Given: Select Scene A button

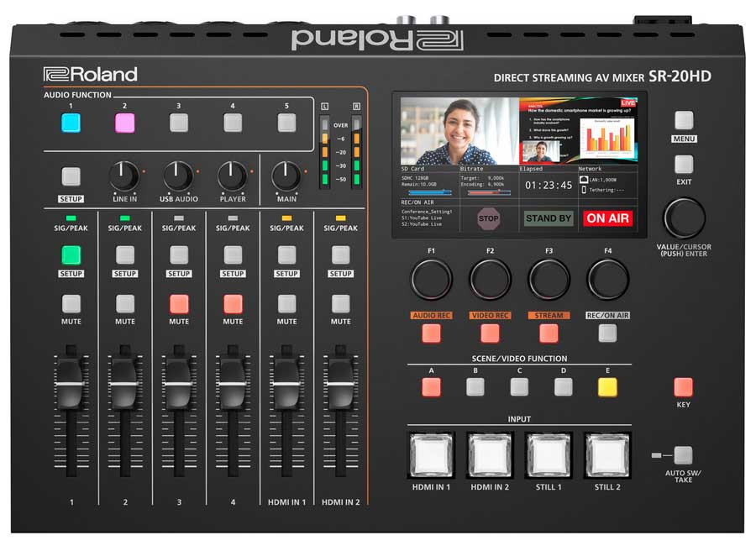Looking at the screenshot, I should pyautogui.click(x=431, y=387).
